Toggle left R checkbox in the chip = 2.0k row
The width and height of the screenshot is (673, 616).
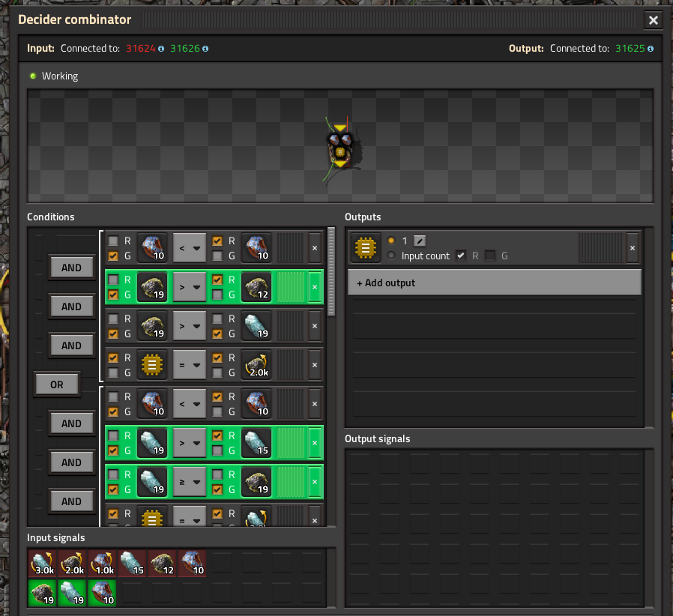[113, 357]
